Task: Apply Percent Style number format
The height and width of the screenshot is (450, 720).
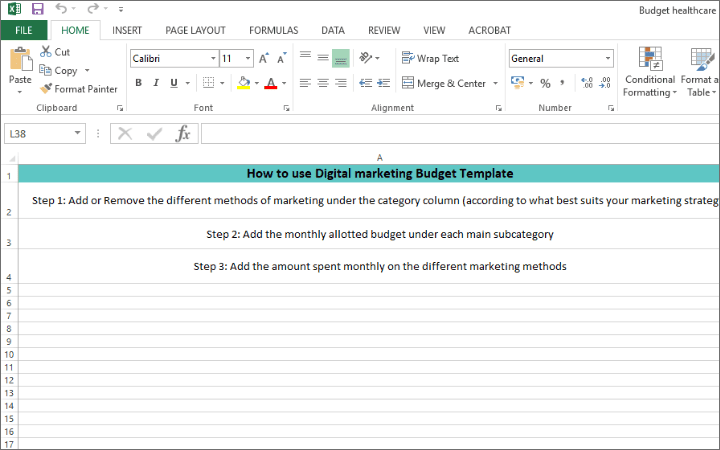Action: [x=545, y=83]
